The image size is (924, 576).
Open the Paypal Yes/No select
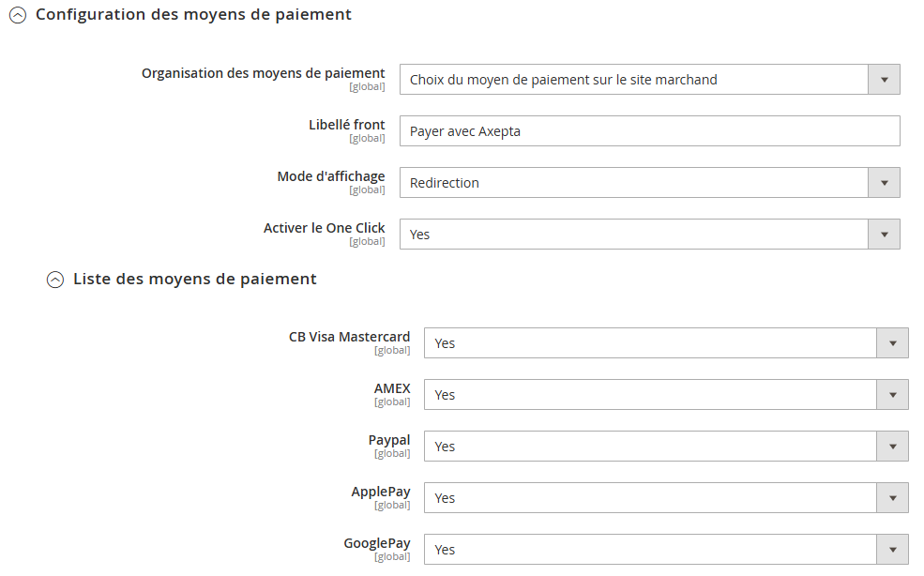666,447
